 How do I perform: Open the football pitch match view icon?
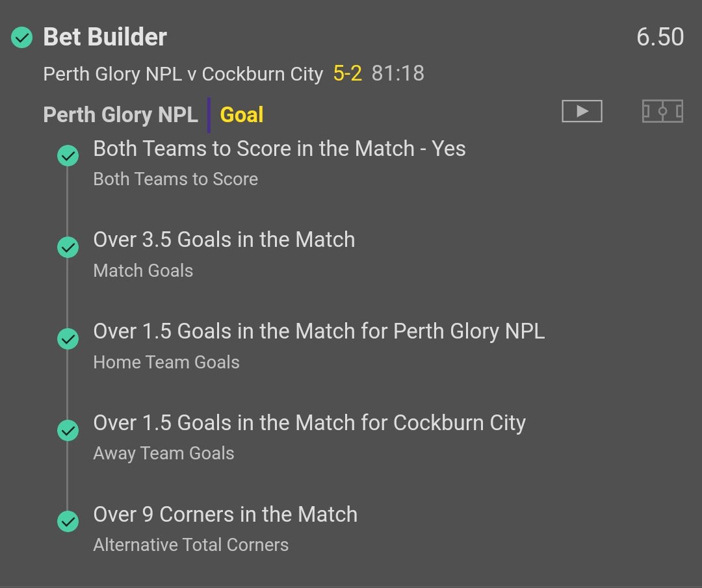pyautogui.click(x=662, y=112)
